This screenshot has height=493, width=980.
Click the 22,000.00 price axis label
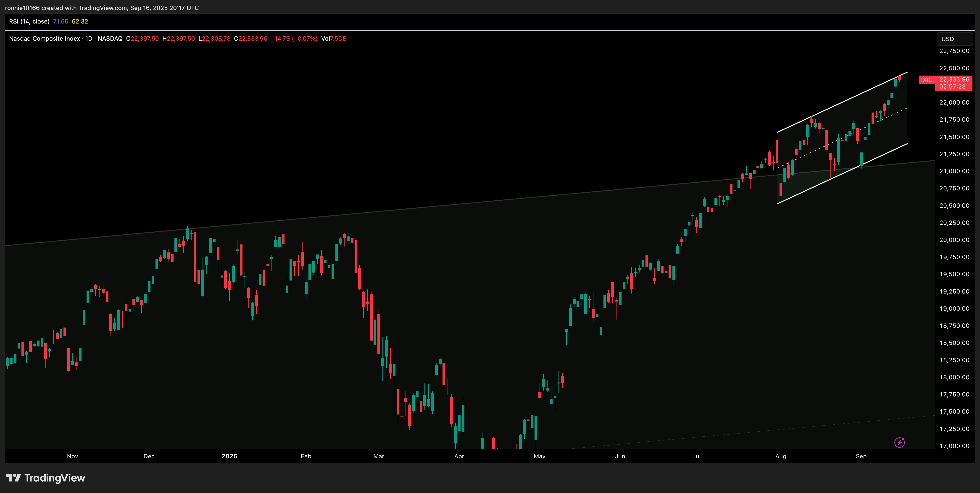coord(954,102)
